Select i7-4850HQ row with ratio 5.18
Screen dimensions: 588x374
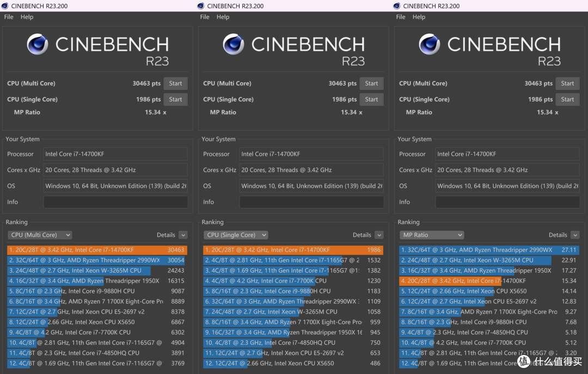pyautogui.click(x=489, y=333)
